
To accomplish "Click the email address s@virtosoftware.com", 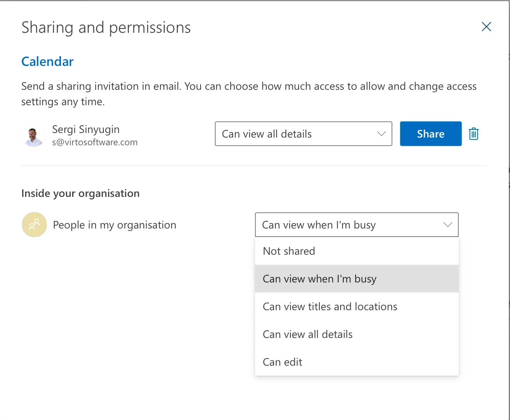I will 95,142.
